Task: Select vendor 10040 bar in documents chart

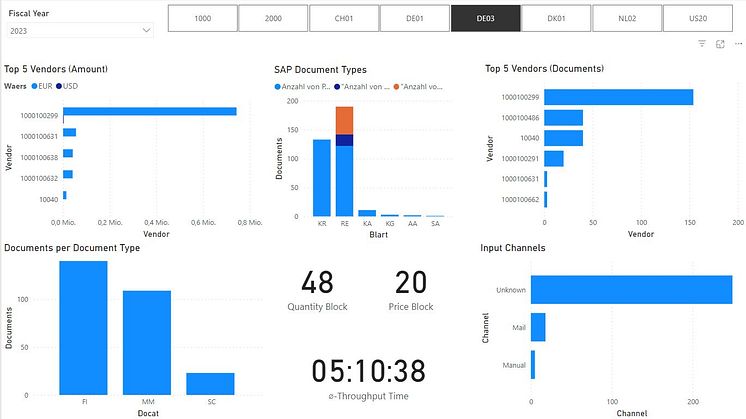Action: [x=563, y=138]
